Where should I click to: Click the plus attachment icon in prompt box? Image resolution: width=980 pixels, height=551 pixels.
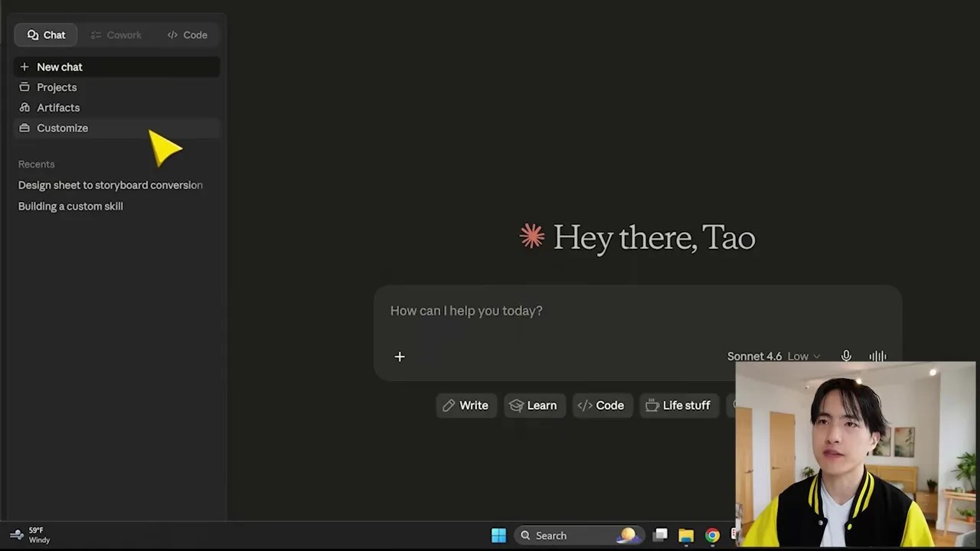[x=400, y=357]
